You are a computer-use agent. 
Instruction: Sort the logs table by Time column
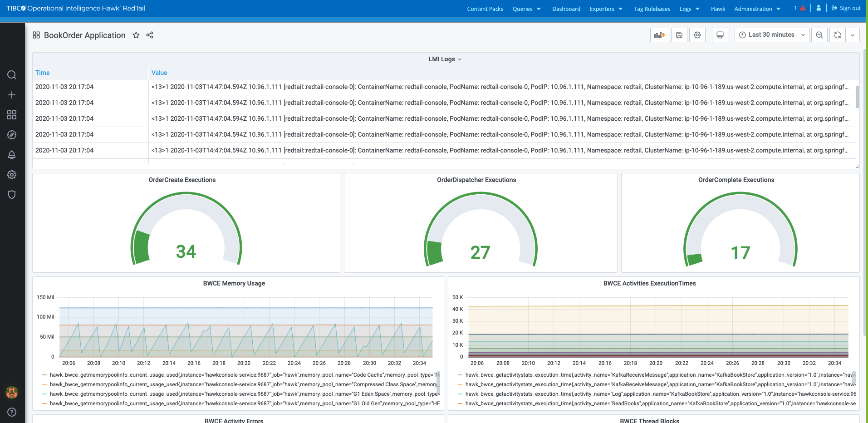pyautogui.click(x=43, y=73)
